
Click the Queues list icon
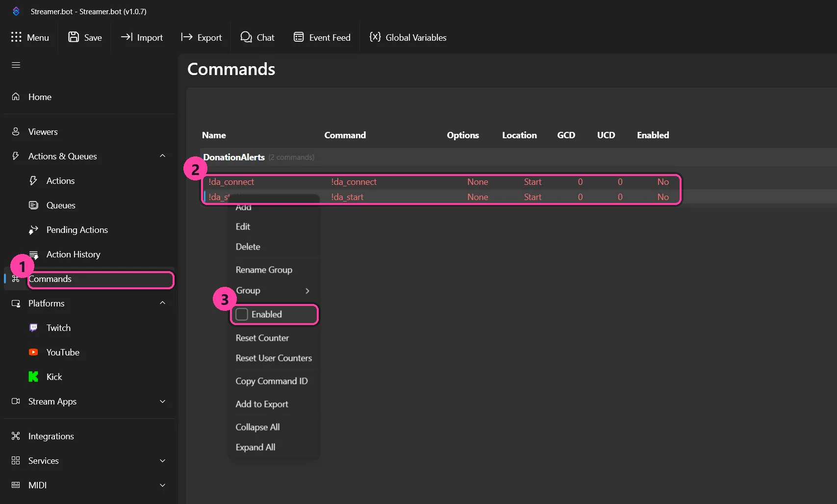(x=33, y=205)
